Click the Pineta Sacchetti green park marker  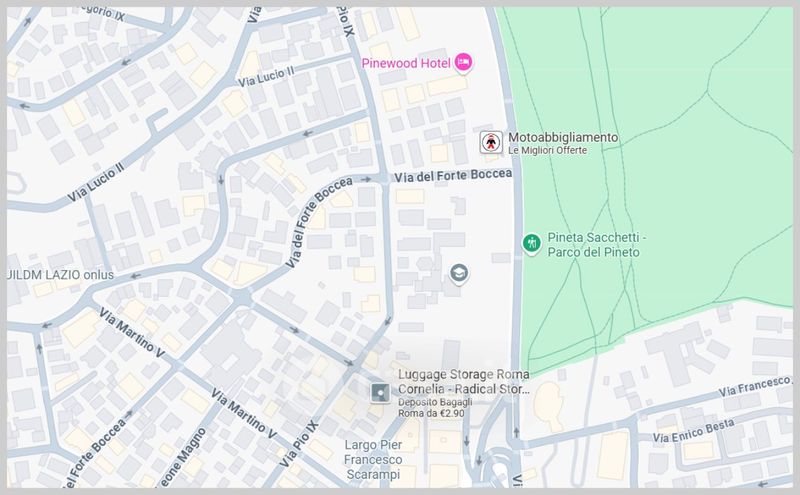point(531,243)
